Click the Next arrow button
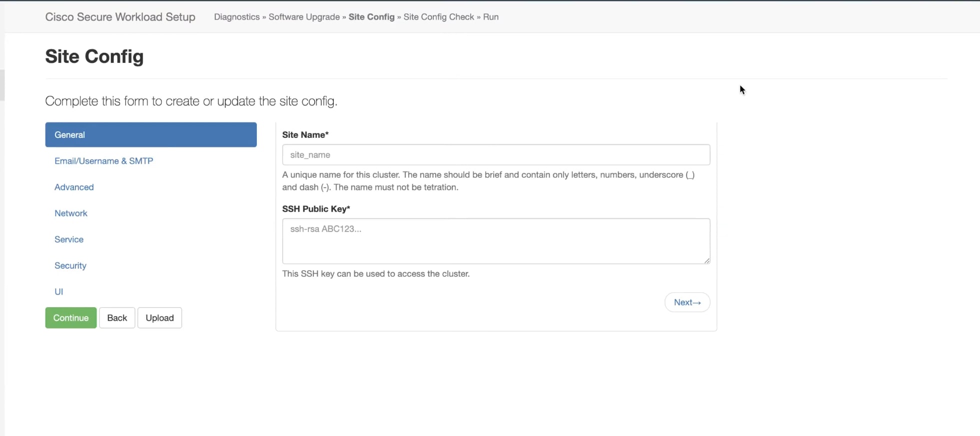This screenshot has width=980, height=436. point(687,303)
